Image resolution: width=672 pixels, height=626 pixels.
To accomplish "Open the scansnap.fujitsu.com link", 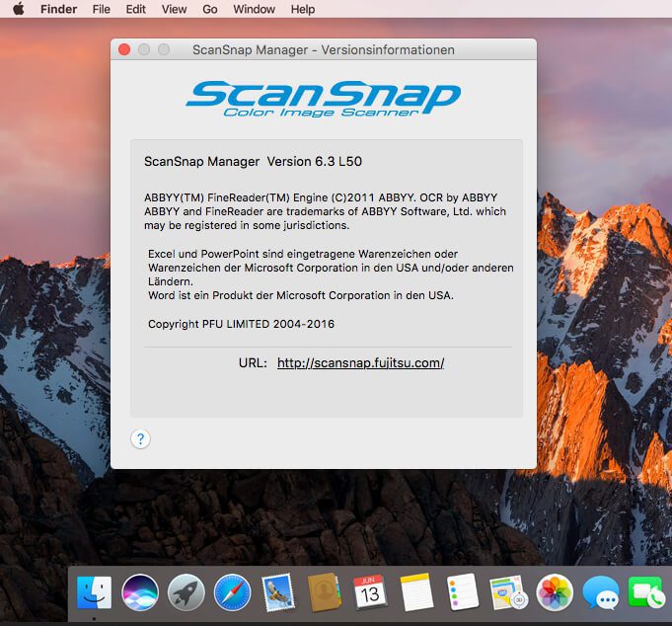I will point(360,363).
